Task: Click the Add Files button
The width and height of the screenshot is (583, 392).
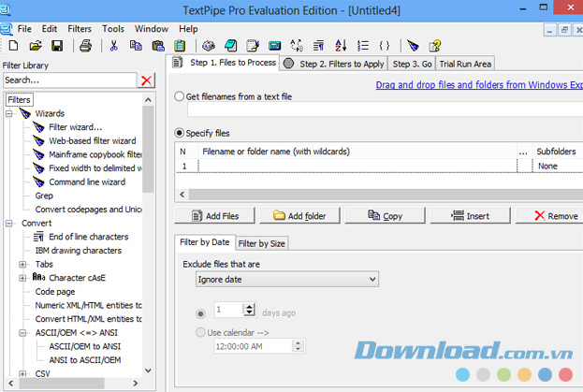Action: click(x=215, y=215)
